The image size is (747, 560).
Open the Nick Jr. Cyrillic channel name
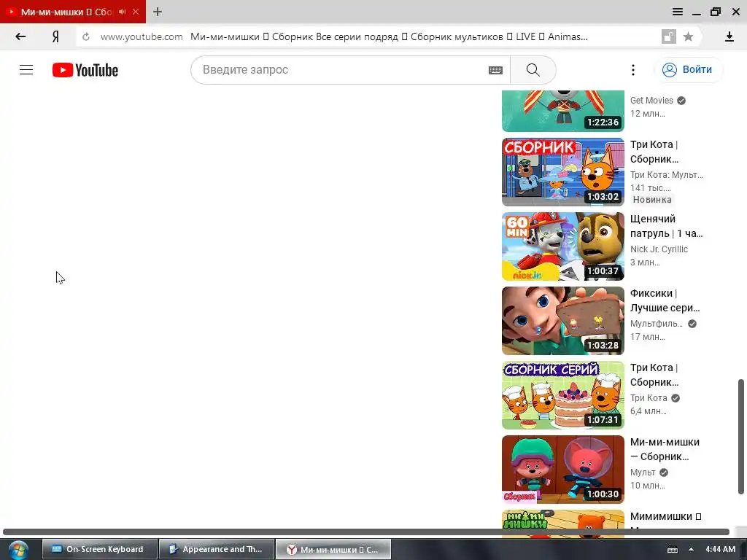(x=659, y=249)
